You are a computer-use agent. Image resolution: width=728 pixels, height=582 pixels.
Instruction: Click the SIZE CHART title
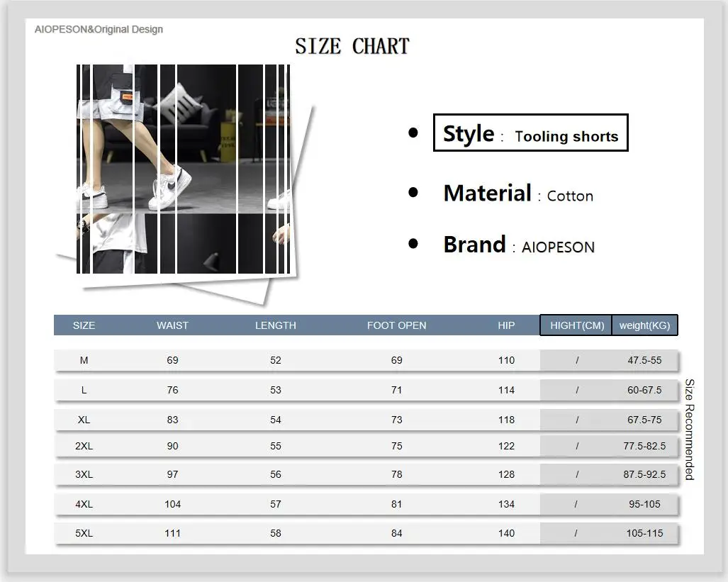pos(352,46)
